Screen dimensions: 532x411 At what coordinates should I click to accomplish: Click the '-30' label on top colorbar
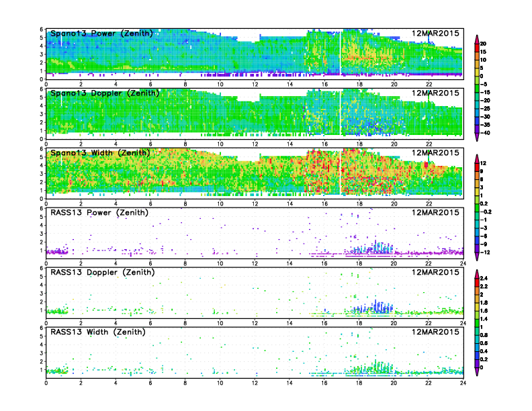pos(485,117)
